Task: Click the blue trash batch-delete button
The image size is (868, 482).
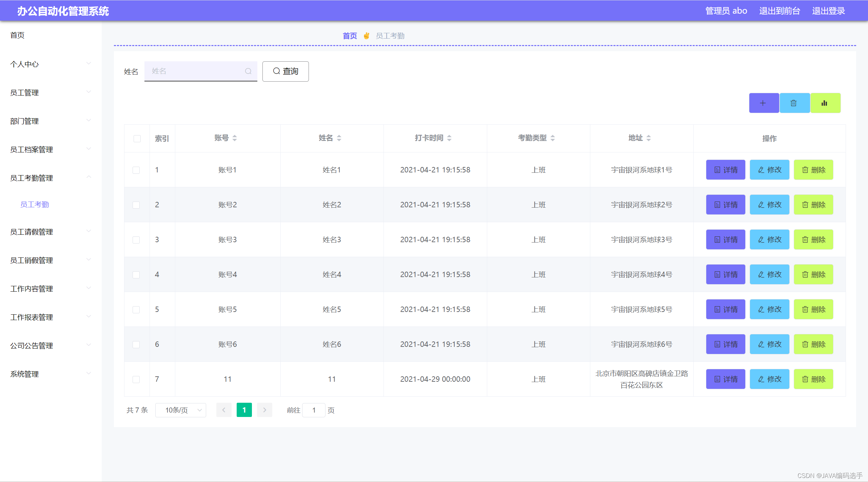Action: coord(794,103)
